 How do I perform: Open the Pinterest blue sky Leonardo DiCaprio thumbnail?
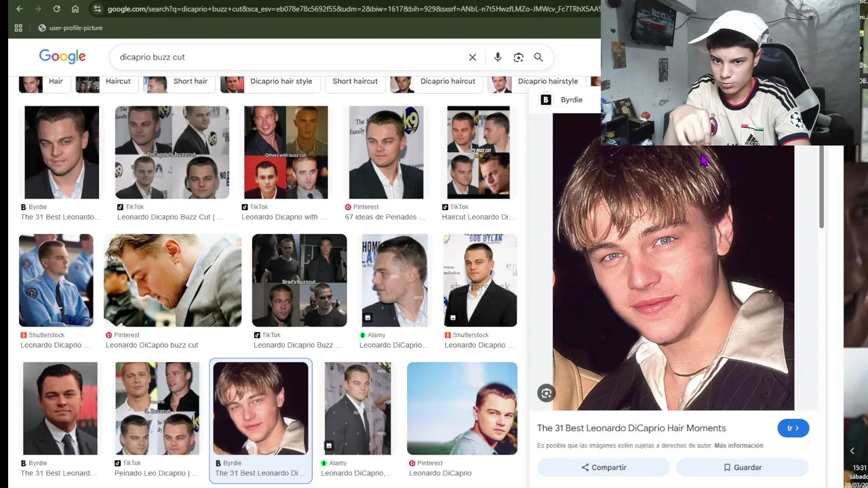(x=462, y=408)
